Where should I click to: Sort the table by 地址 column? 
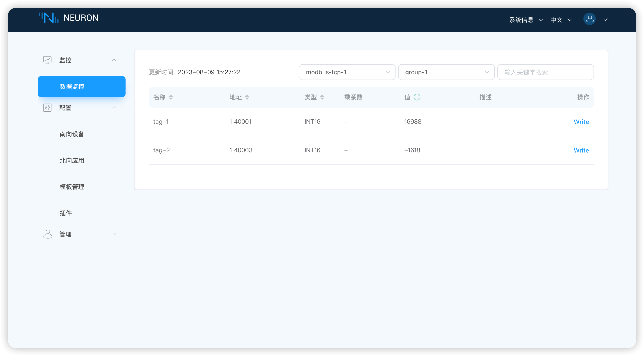[x=248, y=97]
